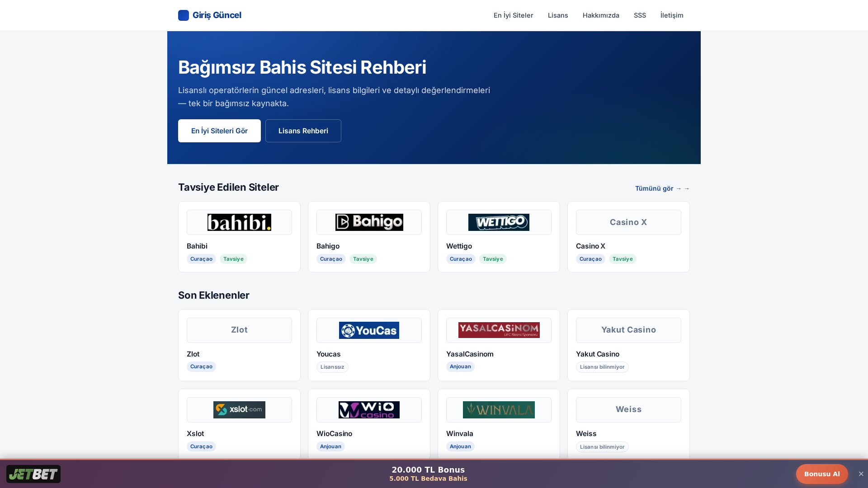This screenshot has width=868, height=488.
Task: Open the Winvala site name
Action: [460, 433]
